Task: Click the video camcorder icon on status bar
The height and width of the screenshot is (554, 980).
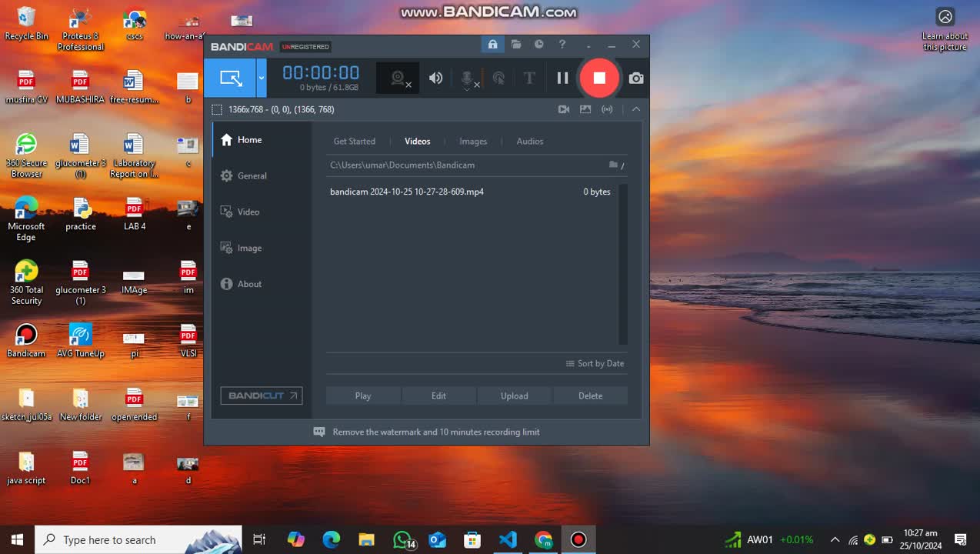Action: point(564,109)
